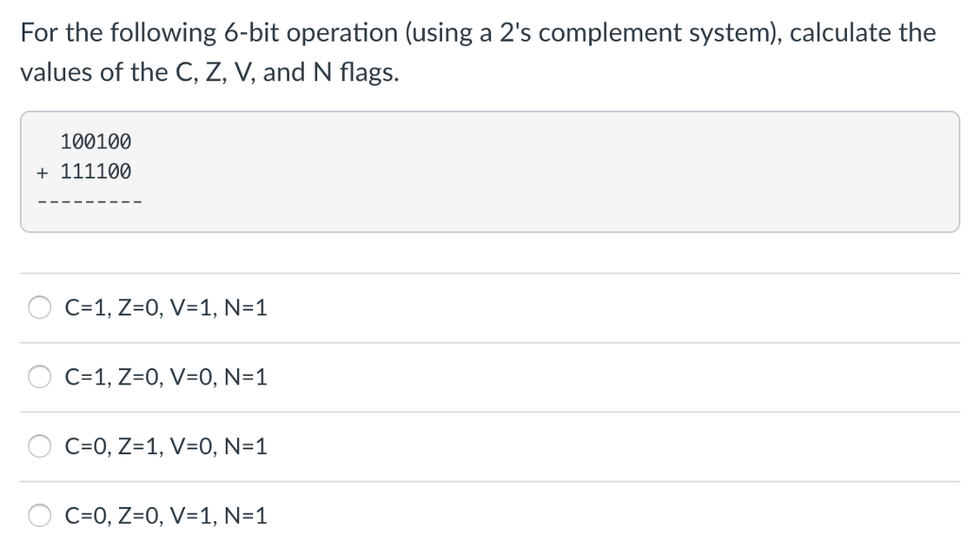Select the radio button for C=0, Z=1, V=0, N=1

[x=39, y=446]
